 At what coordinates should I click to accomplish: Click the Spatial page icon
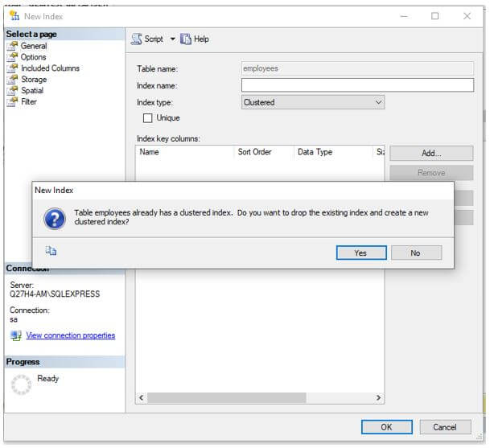coord(12,90)
